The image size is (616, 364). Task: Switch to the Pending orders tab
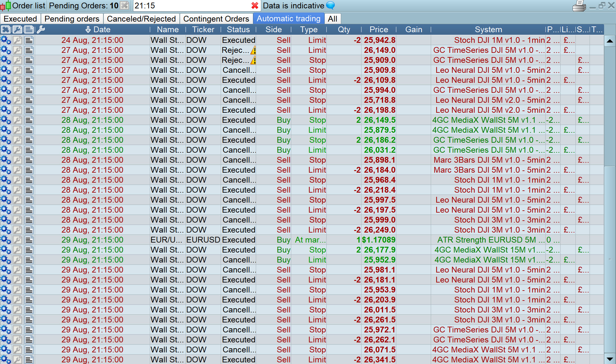[x=72, y=19]
